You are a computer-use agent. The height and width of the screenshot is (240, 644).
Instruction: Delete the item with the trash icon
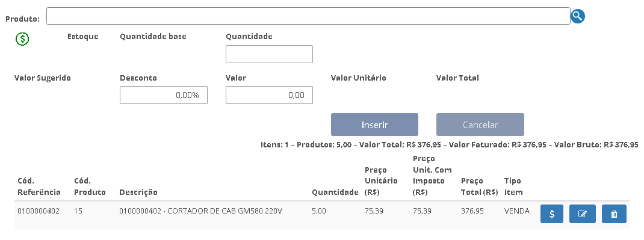click(614, 214)
